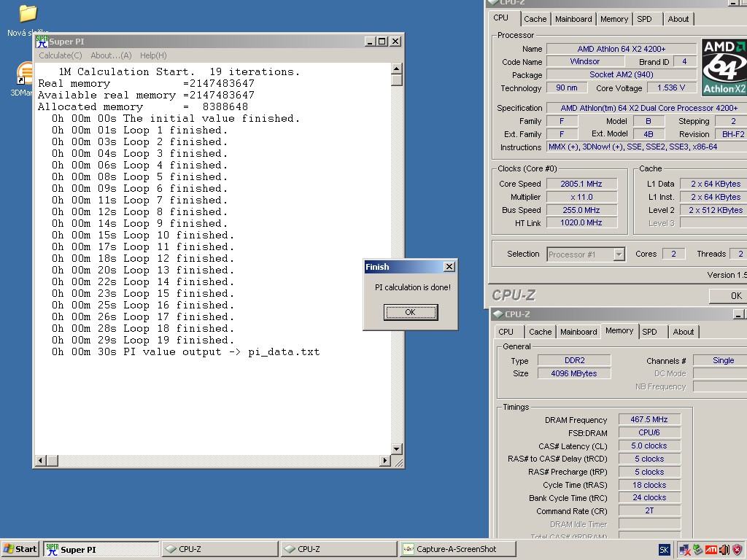
Task: Switch to About tab in lower CPU-Z
Action: tap(683, 332)
